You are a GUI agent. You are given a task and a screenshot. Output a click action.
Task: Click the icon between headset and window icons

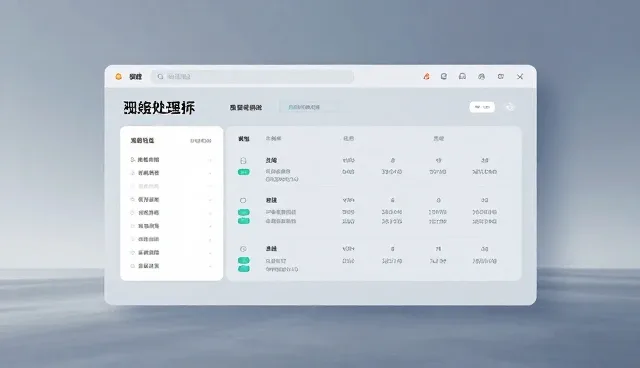coord(482,76)
